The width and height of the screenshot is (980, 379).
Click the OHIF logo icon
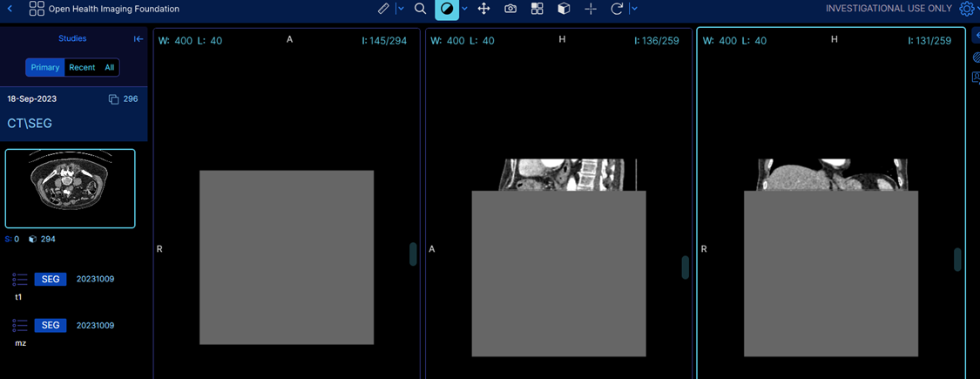pyautogui.click(x=37, y=9)
